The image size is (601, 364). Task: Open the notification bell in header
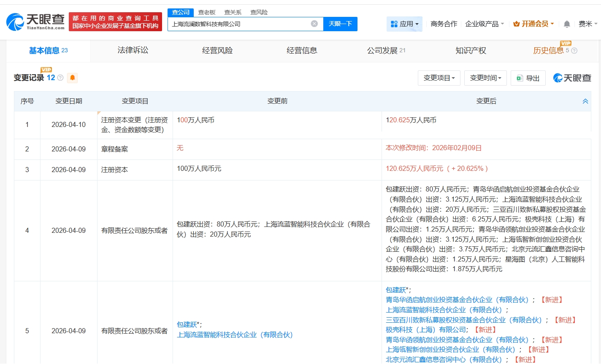click(x=567, y=24)
